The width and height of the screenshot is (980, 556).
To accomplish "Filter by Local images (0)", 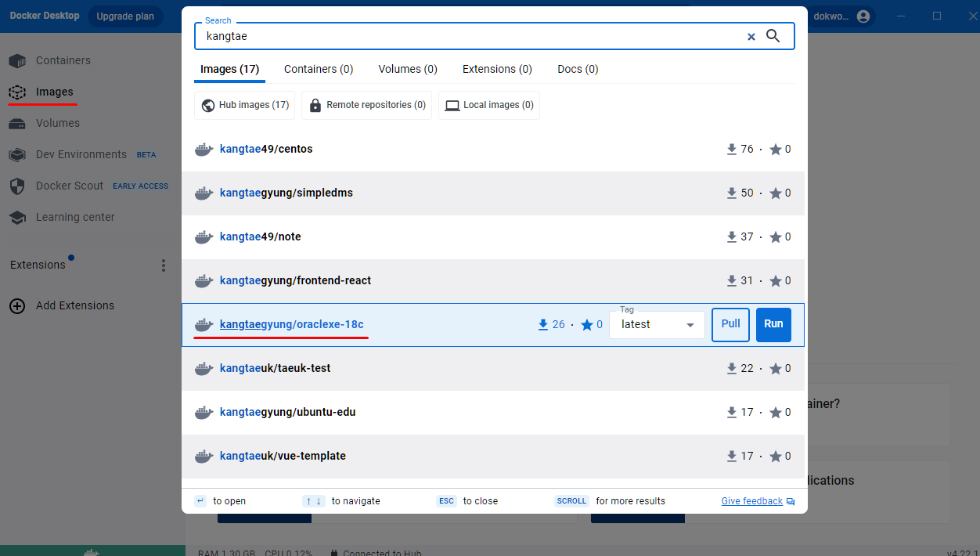I will click(489, 105).
